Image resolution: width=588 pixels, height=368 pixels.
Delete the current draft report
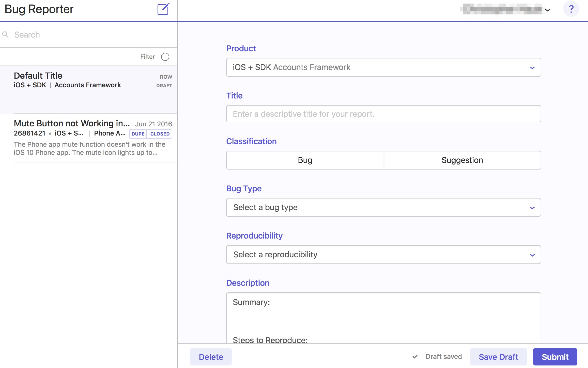point(211,357)
